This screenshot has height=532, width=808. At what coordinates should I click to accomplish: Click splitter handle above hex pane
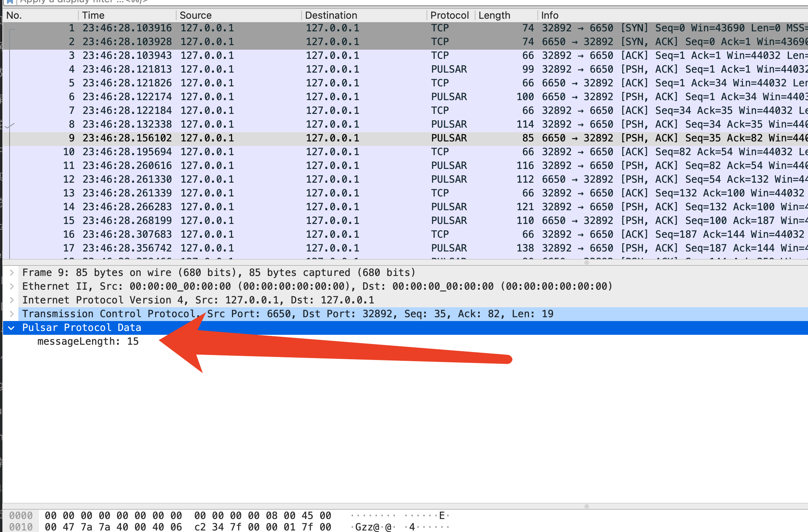click(586, 506)
